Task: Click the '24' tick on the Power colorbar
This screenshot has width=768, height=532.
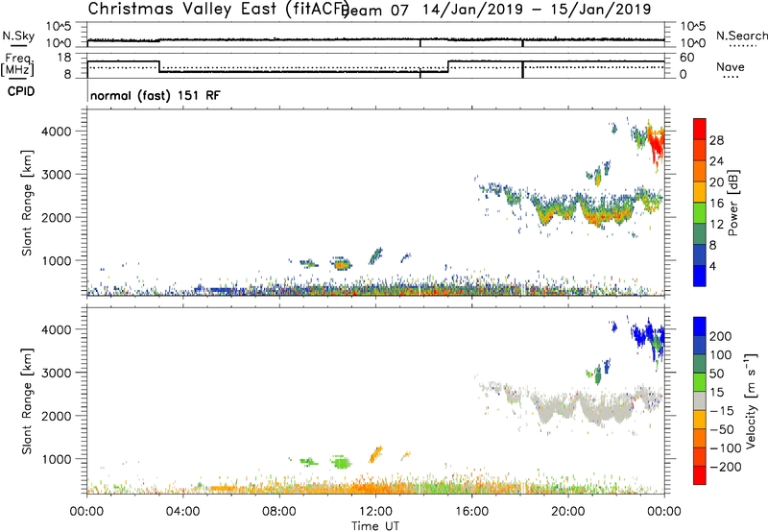Action: point(716,161)
